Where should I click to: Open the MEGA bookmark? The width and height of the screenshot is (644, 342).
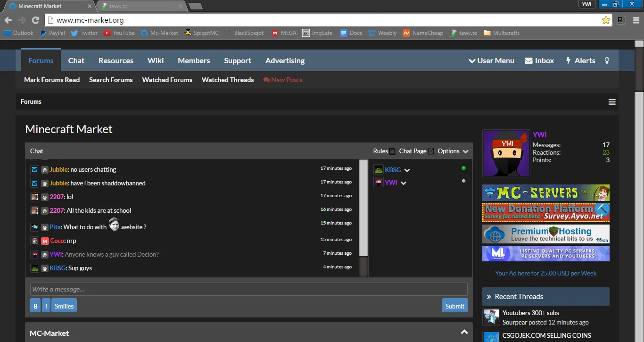click(x=284, y=33)
